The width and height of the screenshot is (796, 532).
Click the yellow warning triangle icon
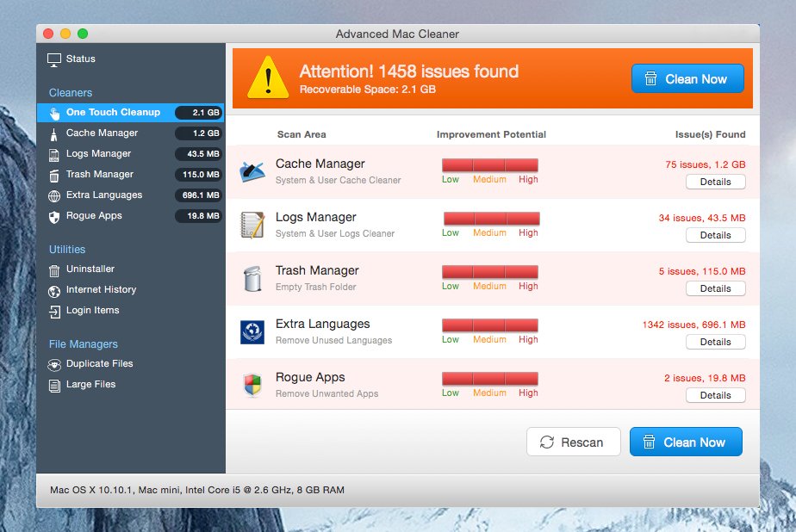pyautogui.click(x=268, y=77)
